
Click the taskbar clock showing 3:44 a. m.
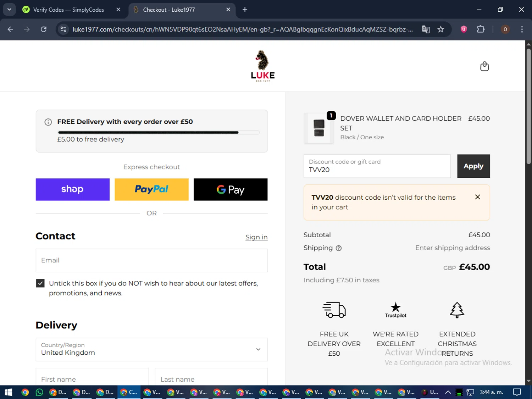point(491,392)
